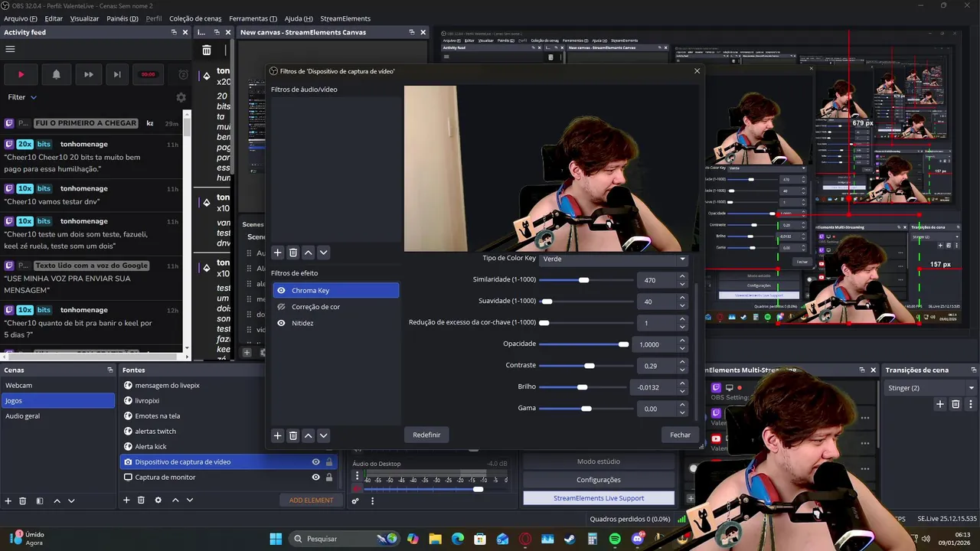Click the red 00:00 timer button
Image resolution: width=980 pixels, height=551 pixels.
(148, 74)
